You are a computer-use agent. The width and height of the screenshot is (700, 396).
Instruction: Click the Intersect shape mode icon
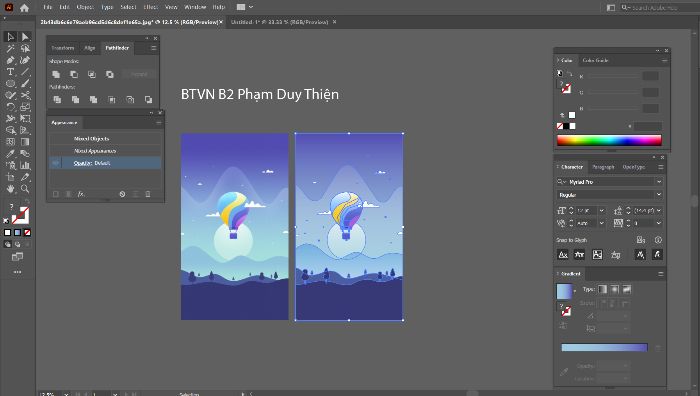(92, 74)
